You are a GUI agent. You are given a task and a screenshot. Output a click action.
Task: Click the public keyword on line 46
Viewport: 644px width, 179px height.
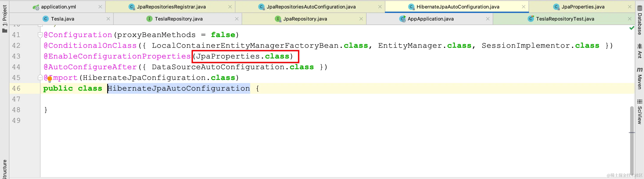click(x=58, y=89)
